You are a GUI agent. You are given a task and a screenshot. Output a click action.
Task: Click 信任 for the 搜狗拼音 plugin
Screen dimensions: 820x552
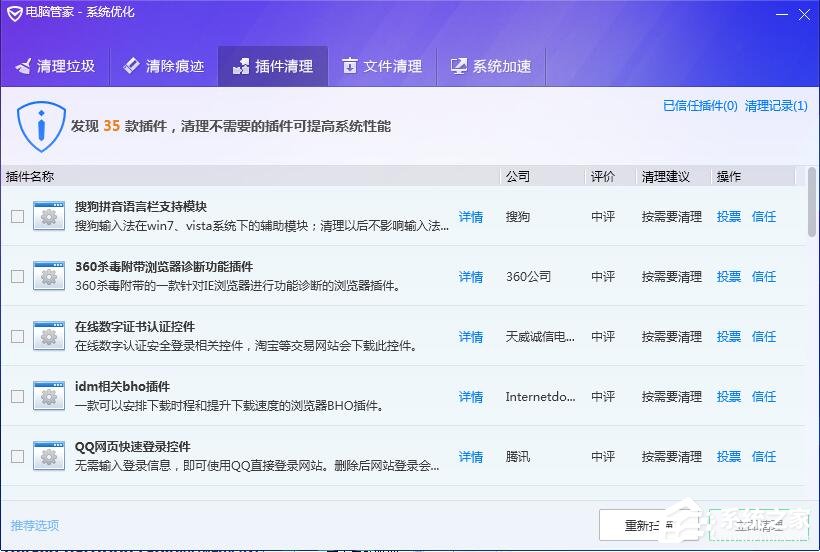point(764,217)
